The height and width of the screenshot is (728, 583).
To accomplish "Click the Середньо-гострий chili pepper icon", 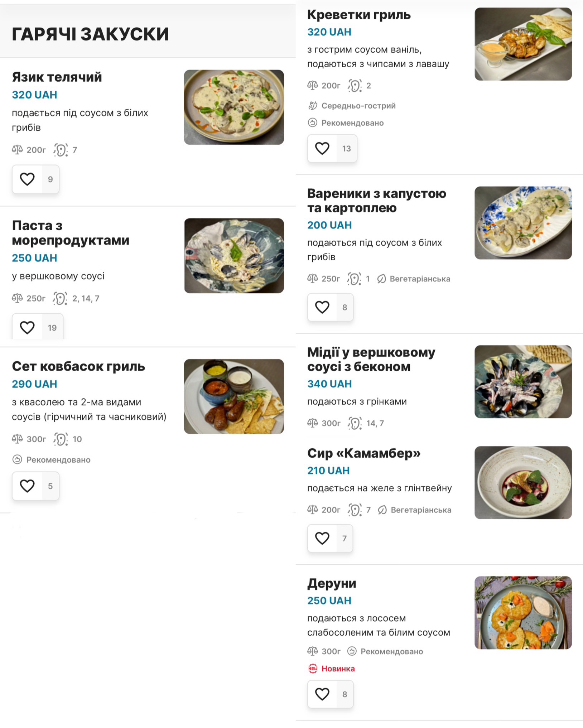I will click(313, 106).
